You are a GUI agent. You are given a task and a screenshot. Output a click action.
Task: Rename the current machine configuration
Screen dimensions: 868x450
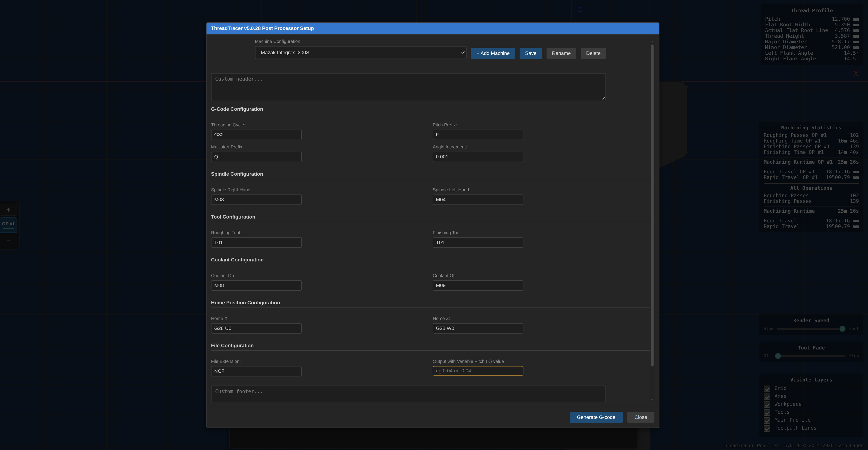click(561, 53)
